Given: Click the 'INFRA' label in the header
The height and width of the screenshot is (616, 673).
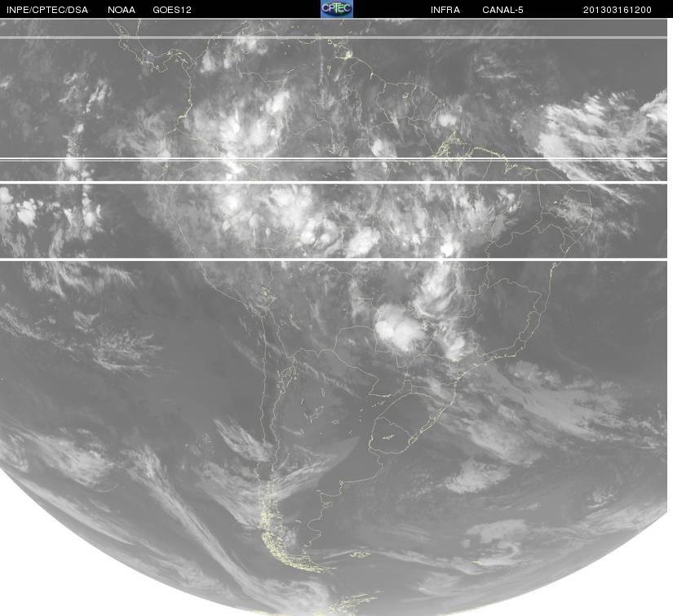Looking at the screenshot, I should pyautogui.click(x=445, y=10).
